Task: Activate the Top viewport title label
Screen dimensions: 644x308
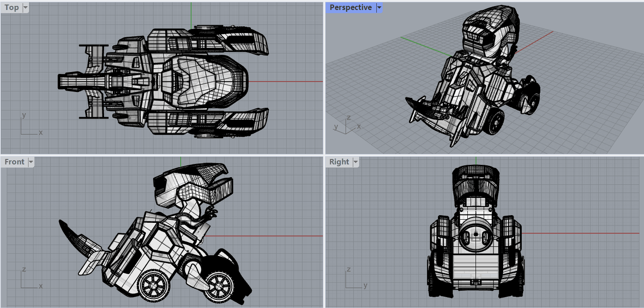Action: point(12,8)
